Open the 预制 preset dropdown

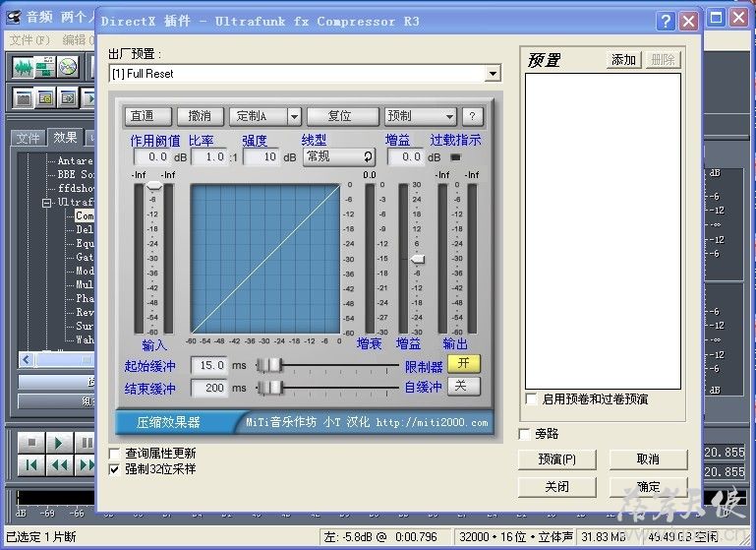(420, 116)
